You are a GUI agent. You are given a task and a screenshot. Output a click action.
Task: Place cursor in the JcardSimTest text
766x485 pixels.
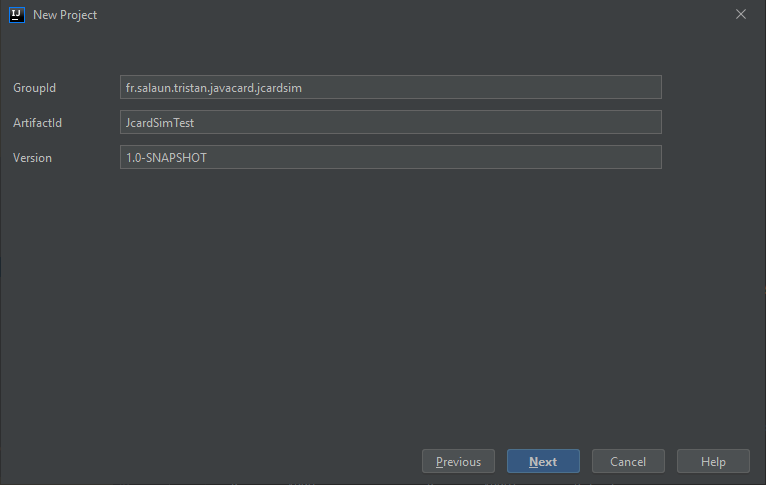coord(165,123)
